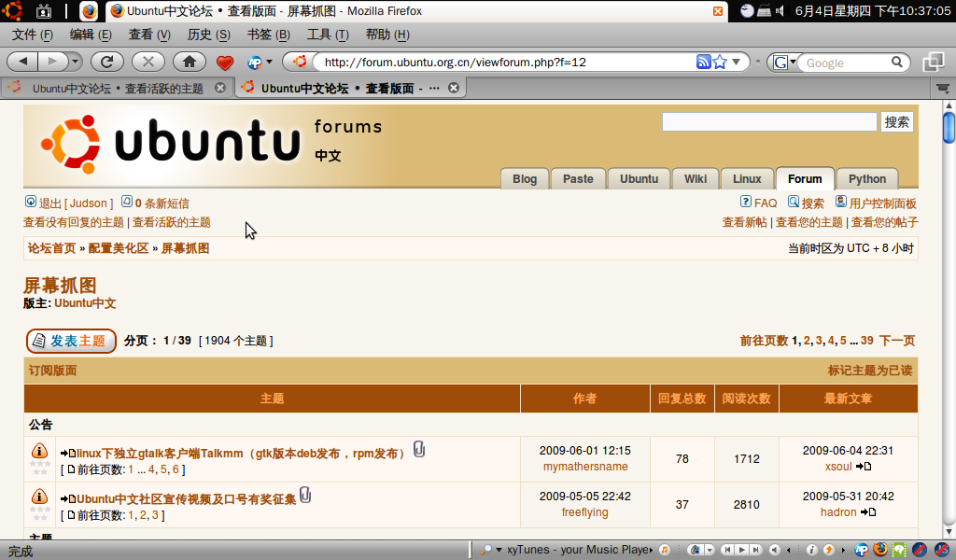Jump to latest post by hadron
Screen dimensions: 956x560
[867, 512]
